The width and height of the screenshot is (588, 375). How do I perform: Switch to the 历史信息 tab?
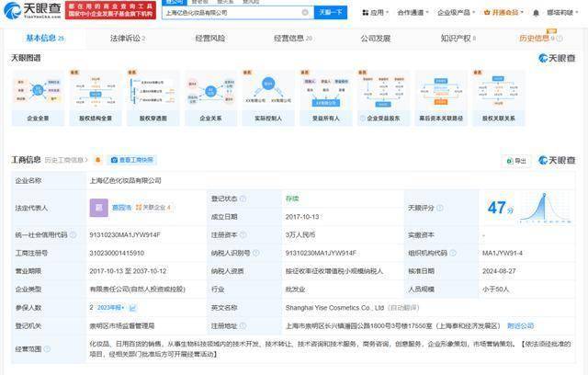point(537,39)
